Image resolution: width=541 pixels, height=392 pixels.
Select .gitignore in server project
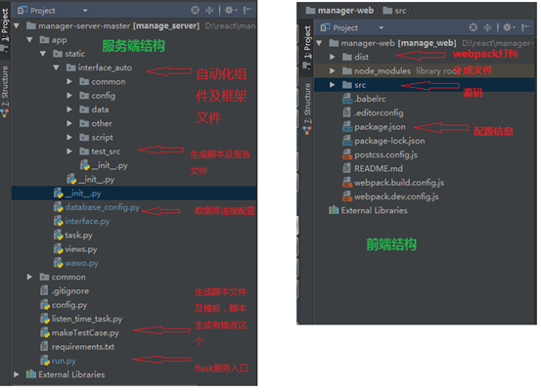click(x=65, y=291)
